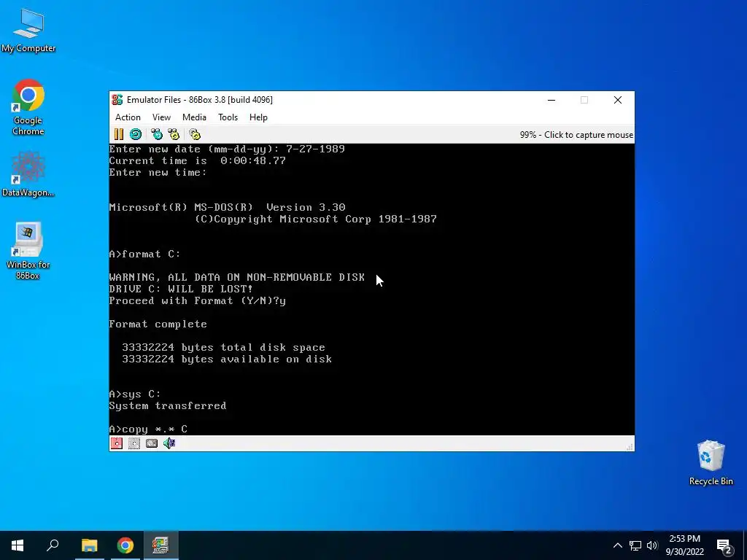Click the "System transferred" message
This screenshot has width=747, height=560.
click(x=168, y=405)
